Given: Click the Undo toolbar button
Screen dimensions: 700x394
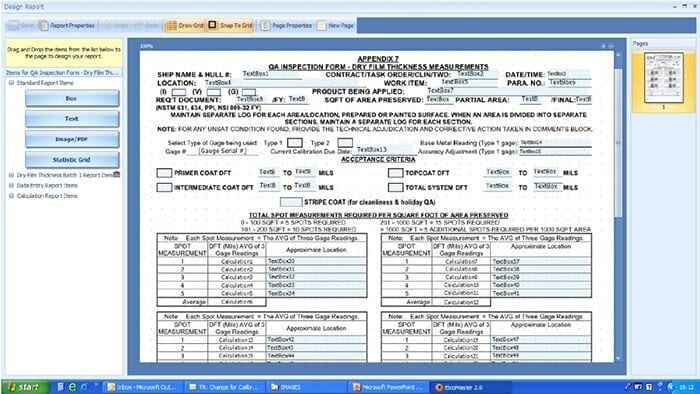Looking at the screenshot, I should [x=115, y=26].
